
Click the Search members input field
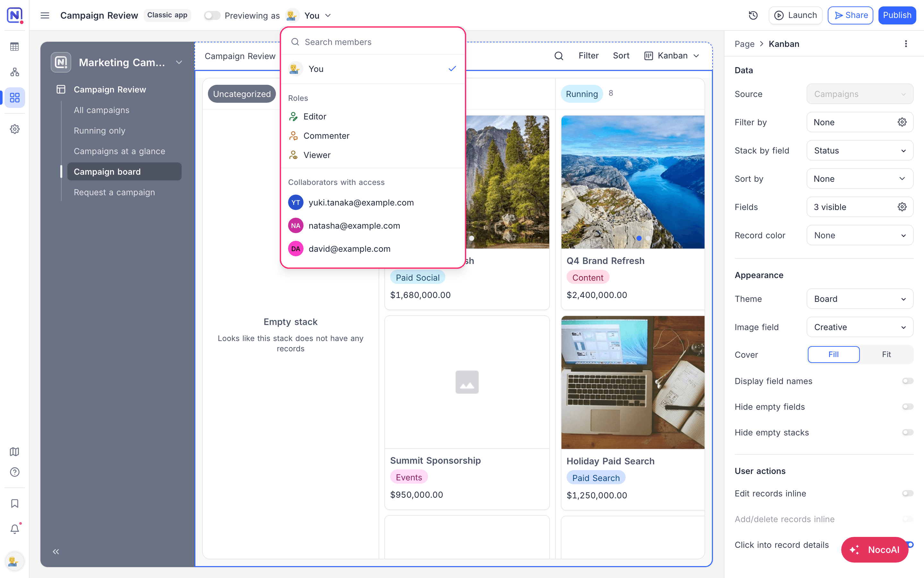pos(373,42)
